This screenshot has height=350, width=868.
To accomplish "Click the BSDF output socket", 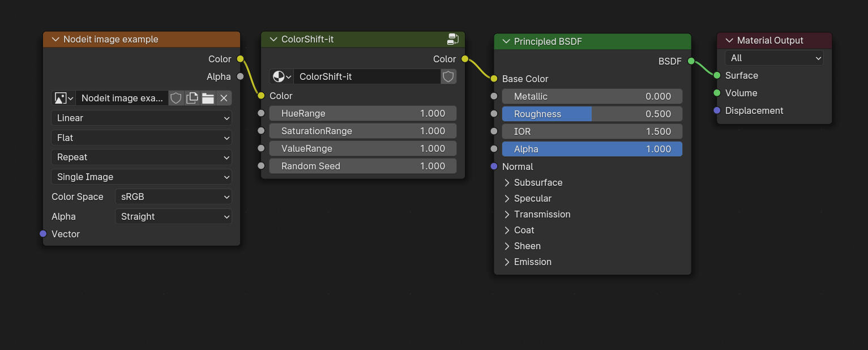I will click(691, 61).
